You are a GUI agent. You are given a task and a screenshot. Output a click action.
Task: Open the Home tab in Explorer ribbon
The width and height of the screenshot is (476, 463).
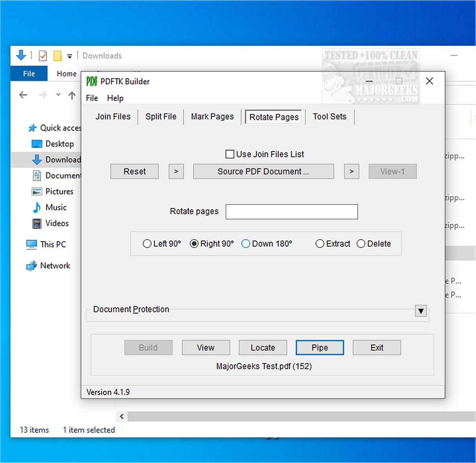tap(66, 74)
